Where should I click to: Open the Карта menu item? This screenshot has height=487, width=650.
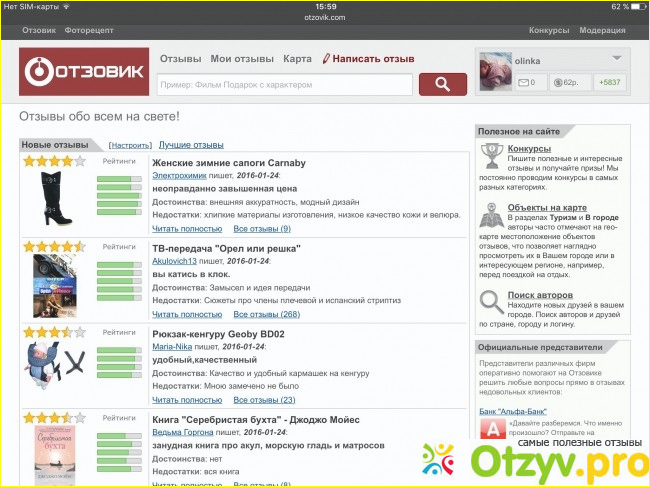click(x=298, y=59)
